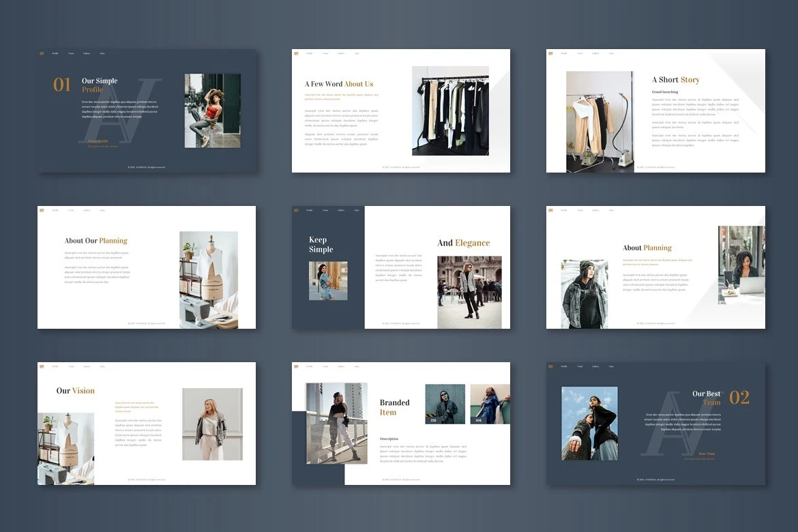This screenshot has height=532, width=798.
Task: Click the 'And Elegance' heading
Action: (463, 243)
